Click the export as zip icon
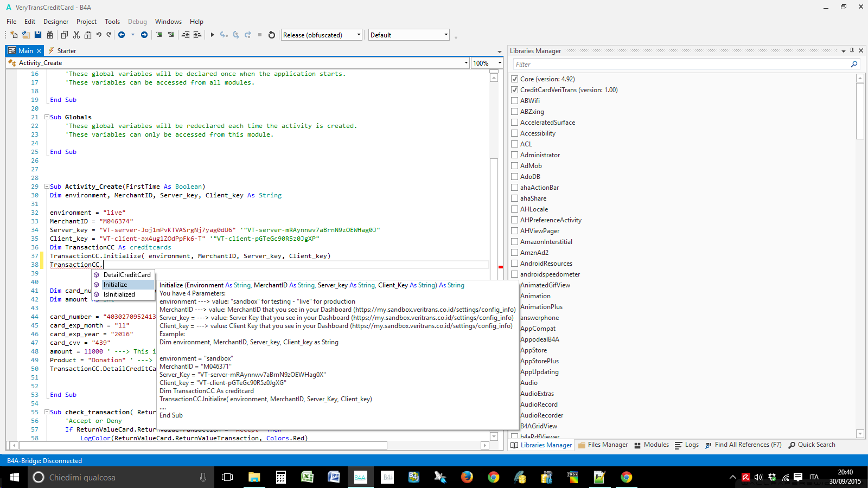The image size is (868, 488). pyautogui.click(x=50, y=35)
